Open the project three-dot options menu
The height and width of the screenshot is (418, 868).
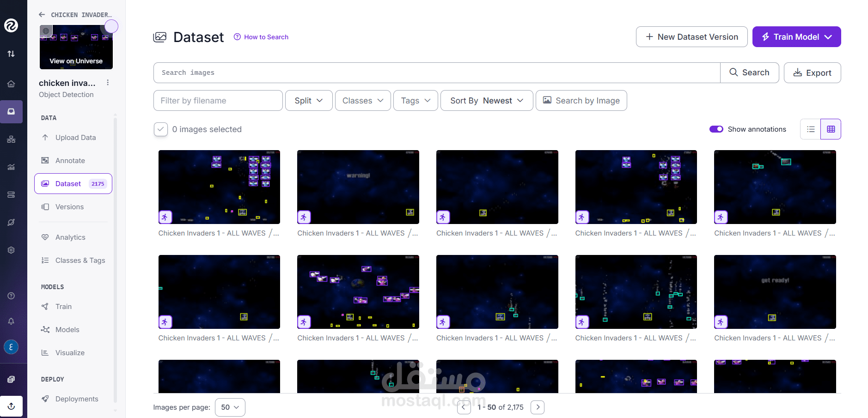(108, 83)
